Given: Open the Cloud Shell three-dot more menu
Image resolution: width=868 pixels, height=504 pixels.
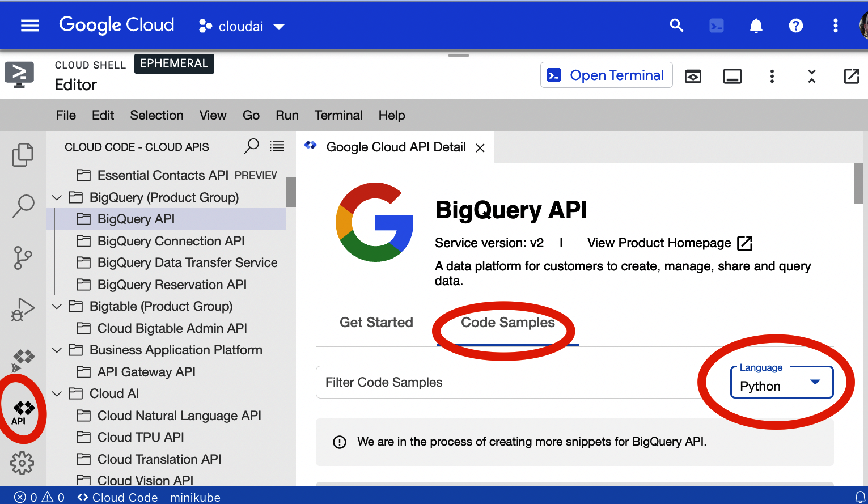Looking at the screenshot, I should (x=772, y=76).
